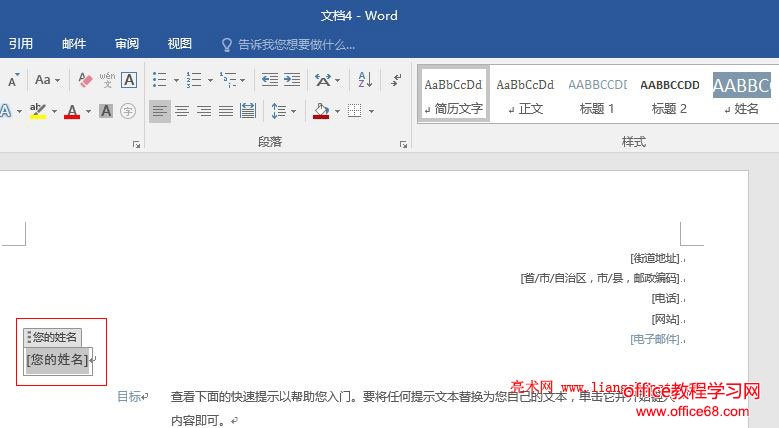
Task: Apply character border icon
Action: click(129, 80)
